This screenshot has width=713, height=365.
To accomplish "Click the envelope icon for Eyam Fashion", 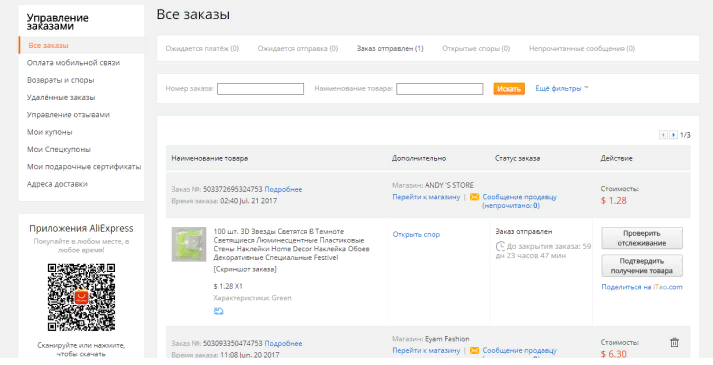I will pos(474,351).
